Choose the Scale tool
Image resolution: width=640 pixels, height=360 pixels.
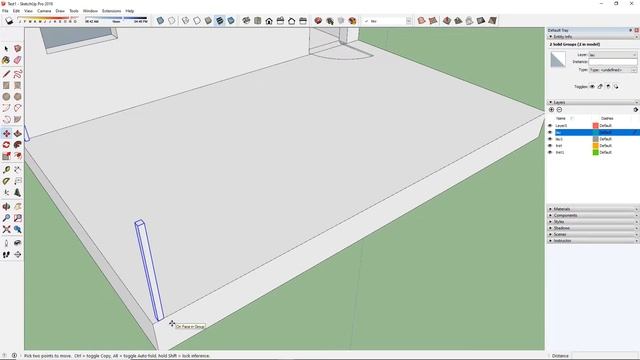(x=6, y=156)
